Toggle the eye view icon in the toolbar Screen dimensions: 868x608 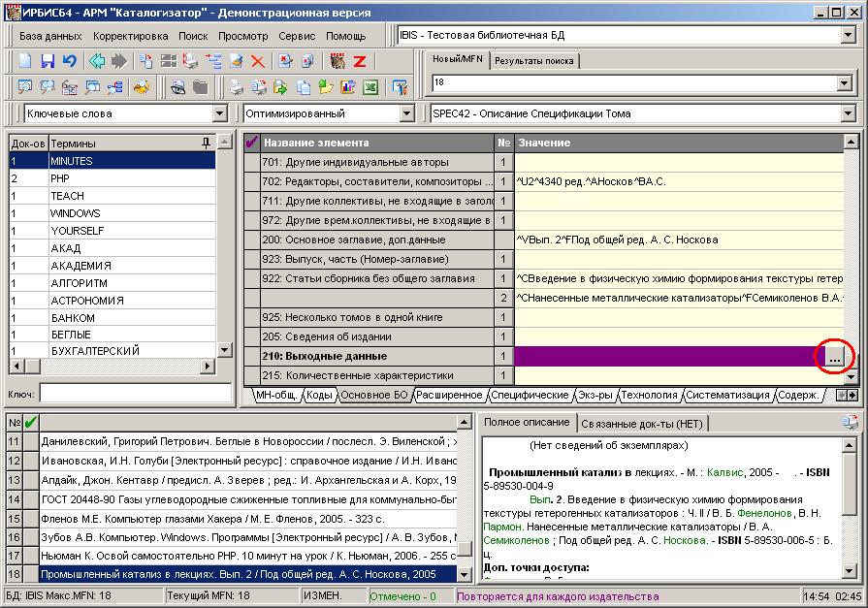pos(178,87)
